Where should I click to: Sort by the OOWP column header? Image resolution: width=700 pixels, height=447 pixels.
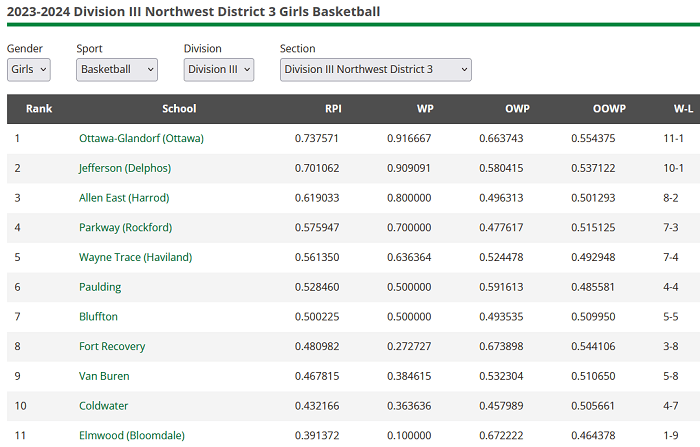tap(609, 109)
